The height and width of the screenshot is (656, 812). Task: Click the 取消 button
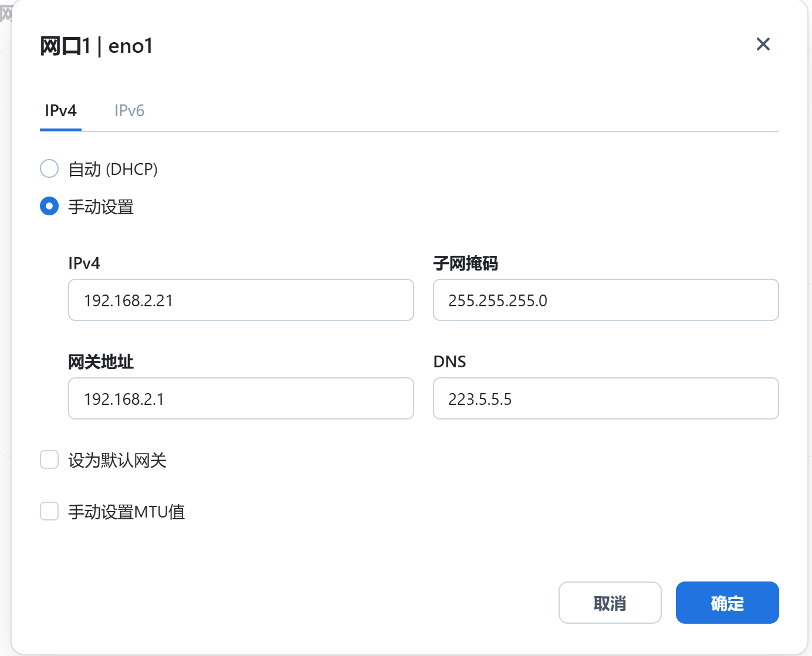610,603
